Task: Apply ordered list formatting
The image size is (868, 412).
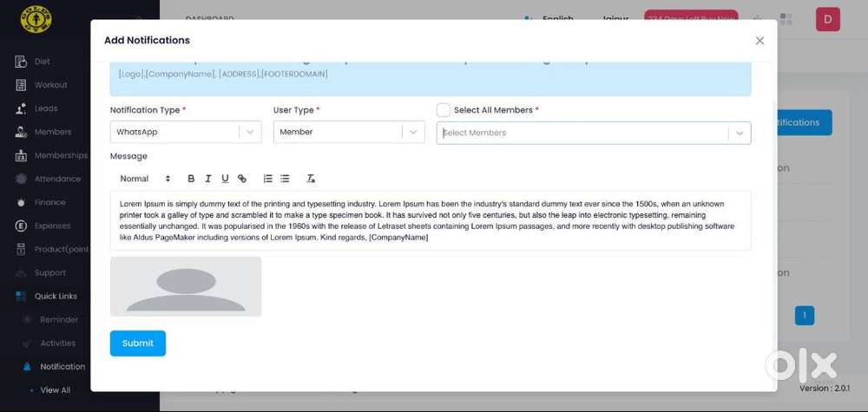Action: (x=267, y=179)
